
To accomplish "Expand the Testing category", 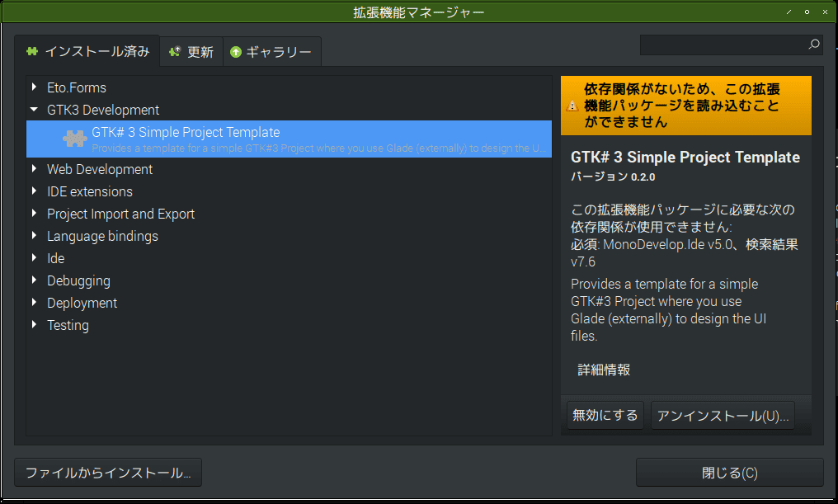I will click(33, 325).
